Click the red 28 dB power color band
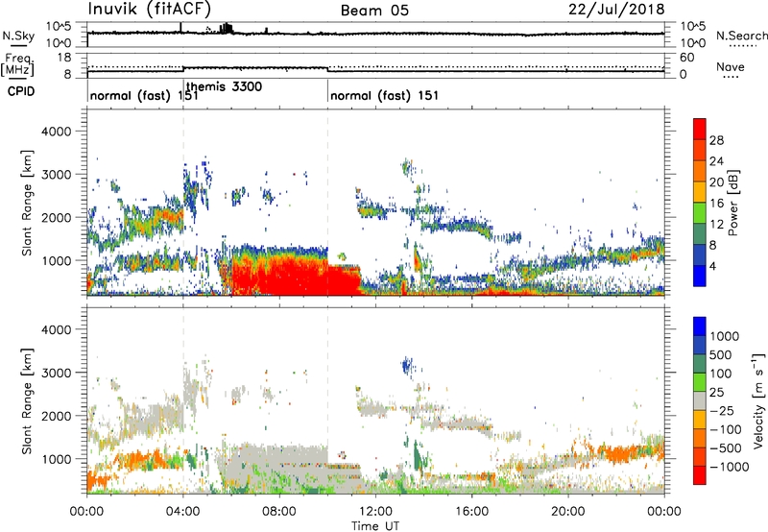 [x=700, y=130]
